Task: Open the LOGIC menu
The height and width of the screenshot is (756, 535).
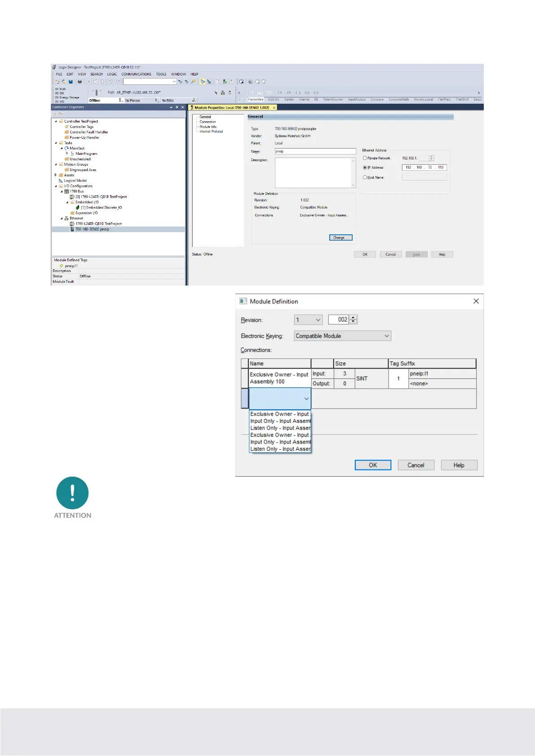Action: [112, 74]
